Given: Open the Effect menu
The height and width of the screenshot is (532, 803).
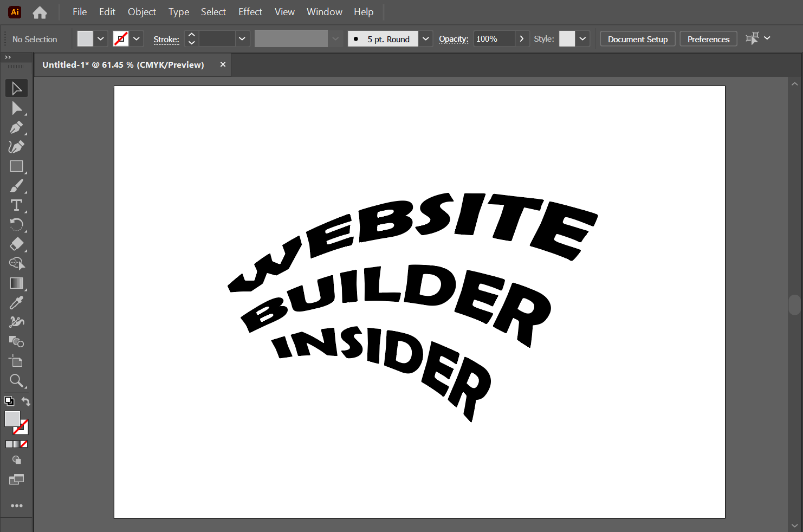Looking at the screenshot, I should pos(250,12).
